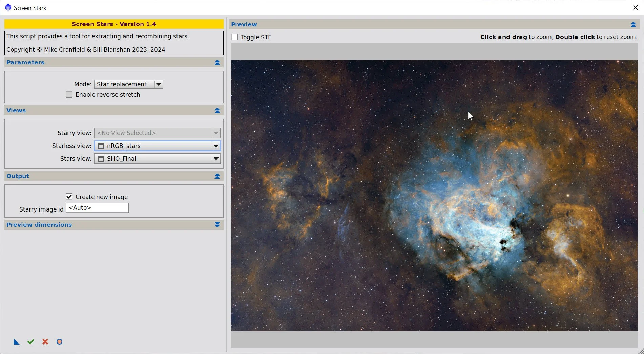Click the Views section title
Viewport: 644px width, 354px height.
tap(16, 110)
